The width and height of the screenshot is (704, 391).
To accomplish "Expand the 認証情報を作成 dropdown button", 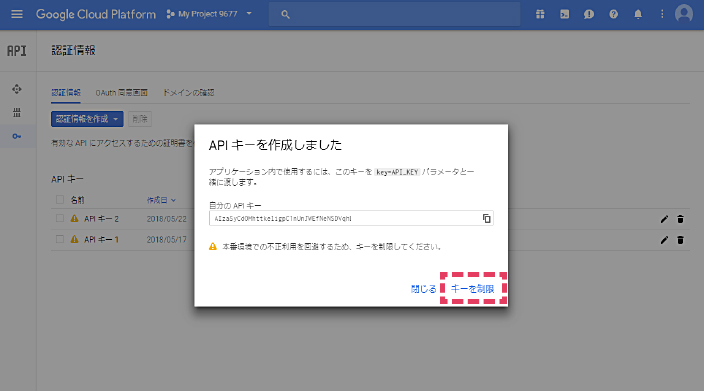I will (87, 119).
